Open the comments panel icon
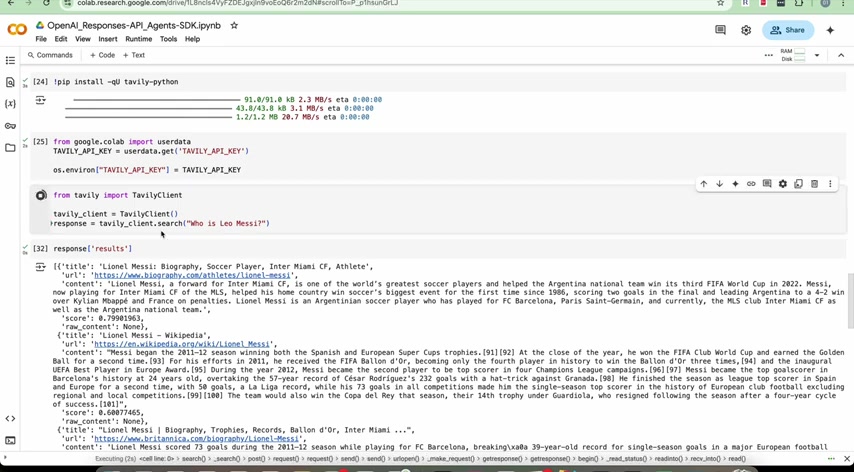 pyautogui.click(x=720, y=30)
